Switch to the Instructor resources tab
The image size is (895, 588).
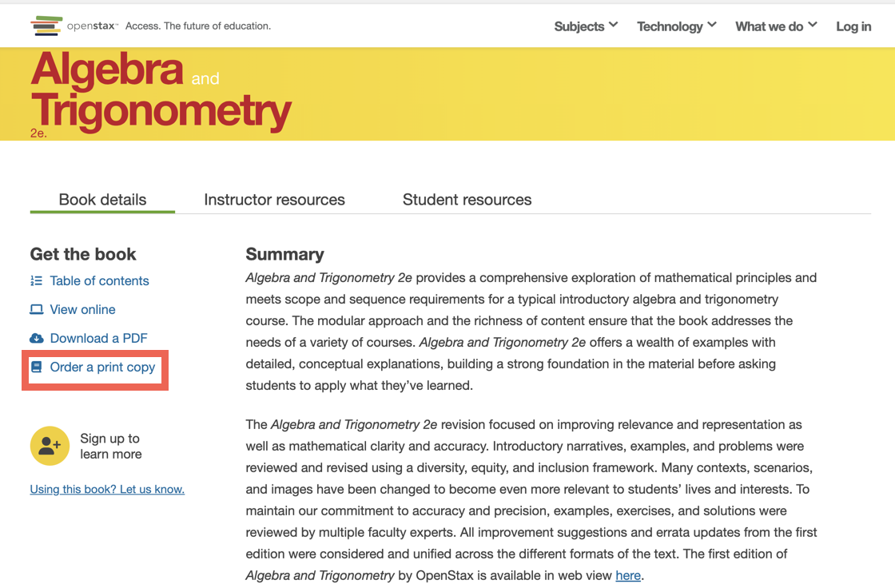click(274, 199)
